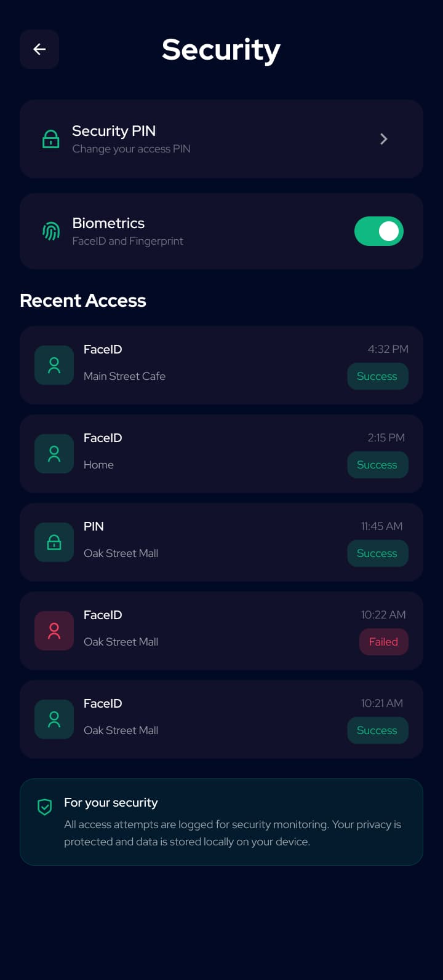Go back using the arrow button
Viewport: 443px width, 980px height.
pos(39,49)
